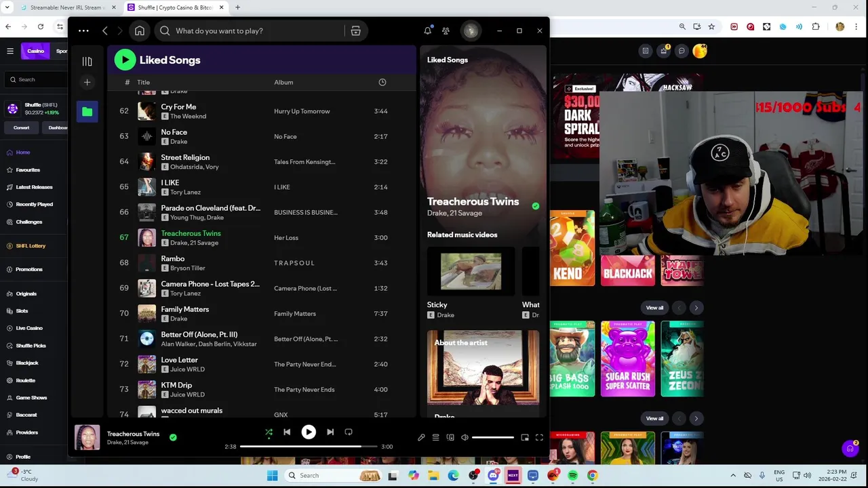Image resolution: width=868 pixels, height=488 pixels.
Task: Sort by duration clock icon
Action: click(382, 82)
